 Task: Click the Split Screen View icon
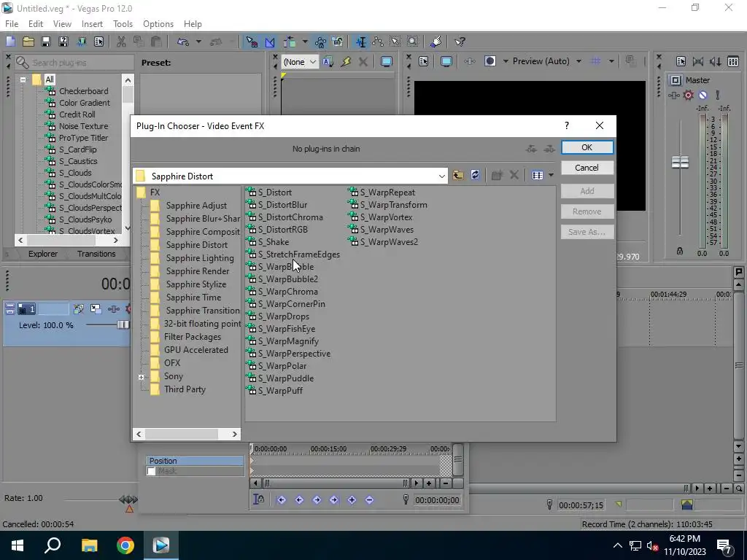(490, 61)
